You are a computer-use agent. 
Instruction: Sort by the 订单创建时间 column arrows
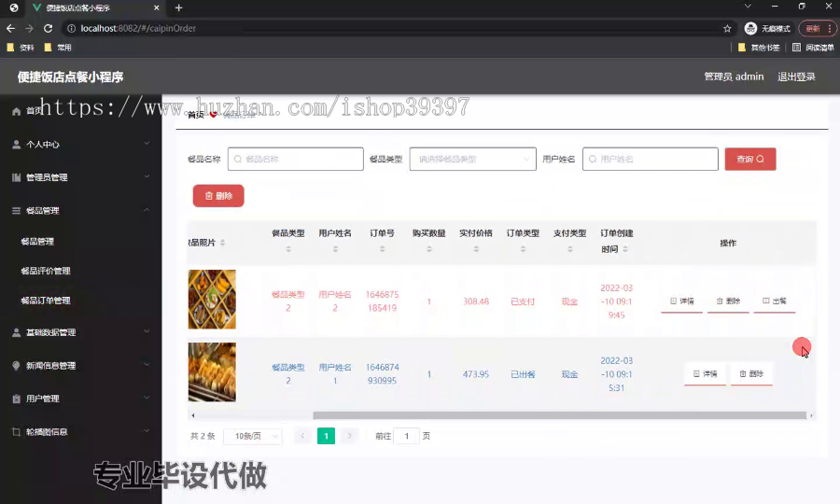click(625, 249)
